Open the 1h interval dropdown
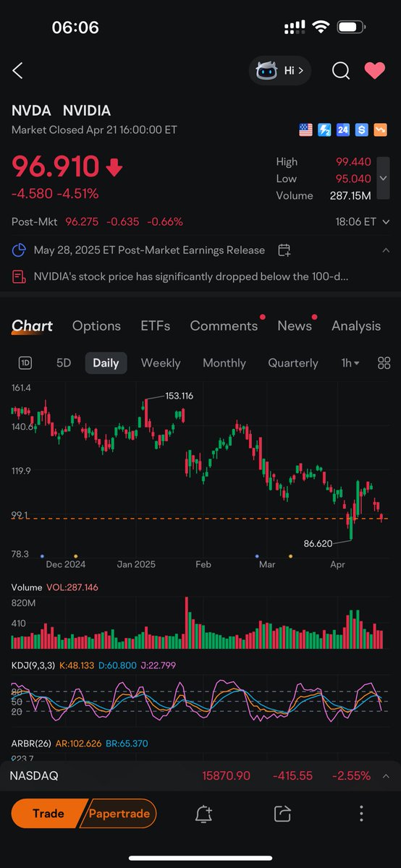Screen dimensions: 401x868 (x=350, y=363)
